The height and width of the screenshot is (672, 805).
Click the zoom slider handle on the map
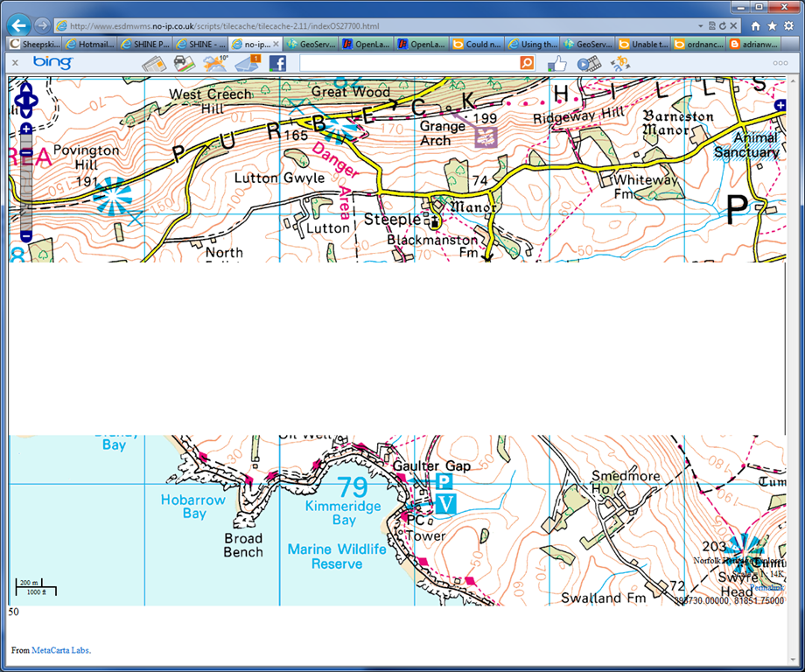26,152
